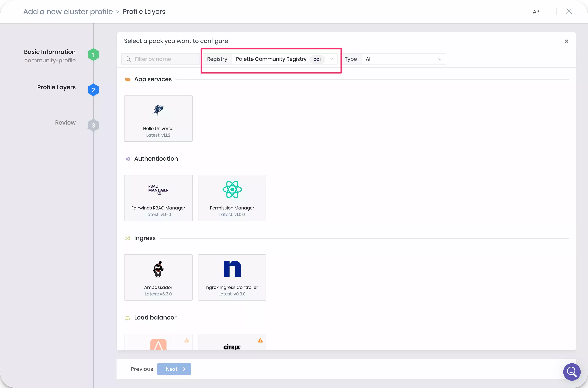Image resolution: width=588 pixels, height=388 pixels.
Task: Expand the Load balancer section
Action: click(x=155, y=318)
